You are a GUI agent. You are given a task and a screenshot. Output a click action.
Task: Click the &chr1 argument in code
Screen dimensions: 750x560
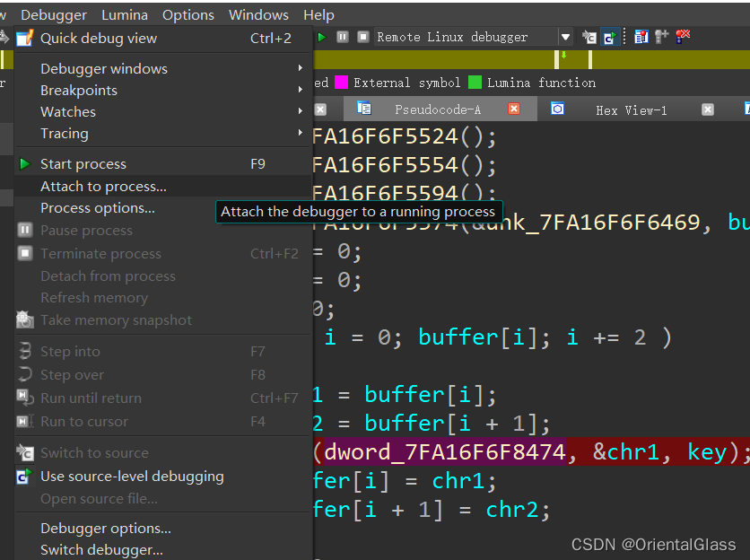coord(625,451)
